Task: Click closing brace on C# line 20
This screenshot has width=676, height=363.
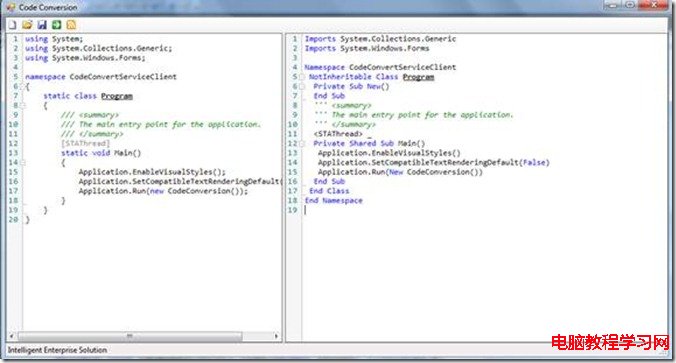Action: pos(27,220)
